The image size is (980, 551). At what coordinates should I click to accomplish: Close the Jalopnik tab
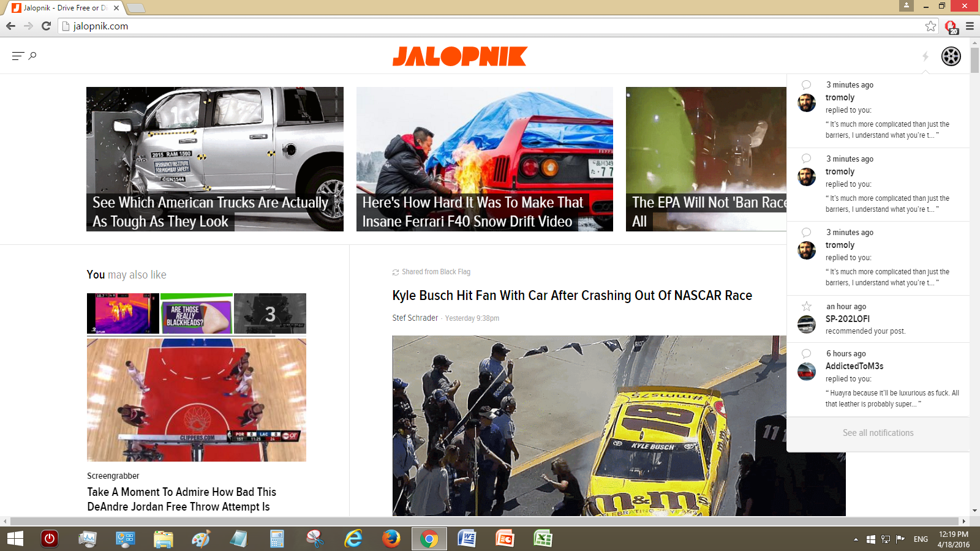[116, 8]
